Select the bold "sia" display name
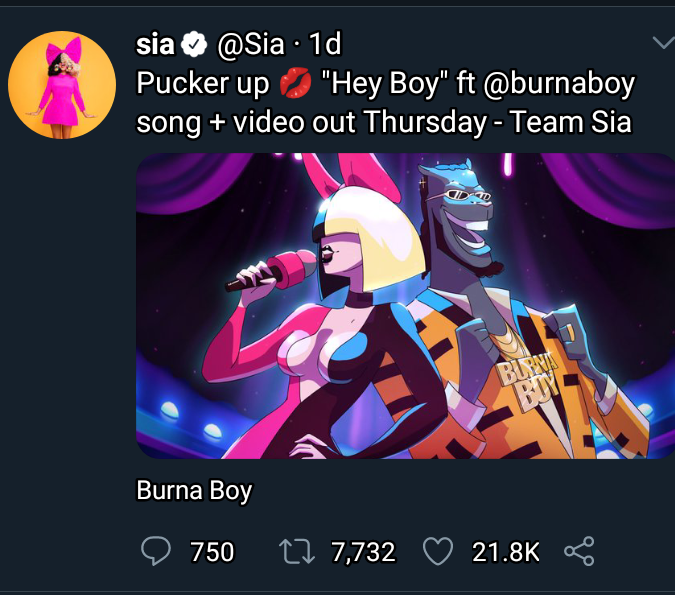This screenshot has height=595, width=675. [155, 44]
